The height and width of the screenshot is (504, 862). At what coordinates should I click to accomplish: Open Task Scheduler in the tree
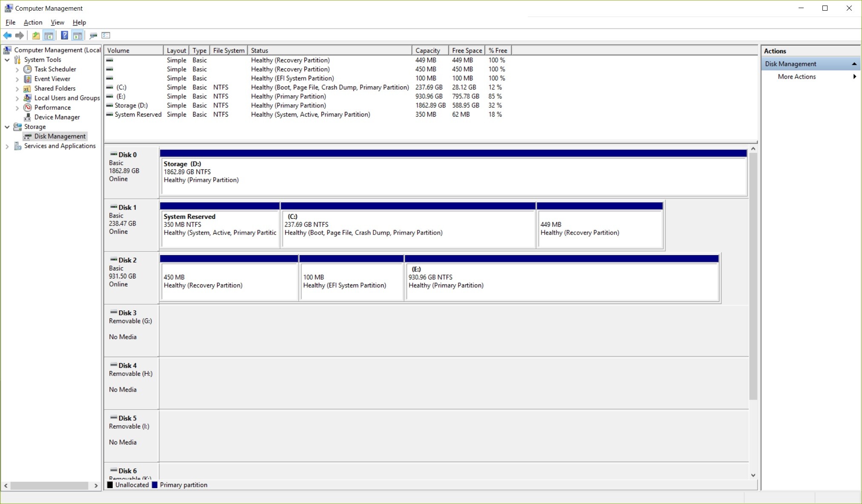coord(55,69)
